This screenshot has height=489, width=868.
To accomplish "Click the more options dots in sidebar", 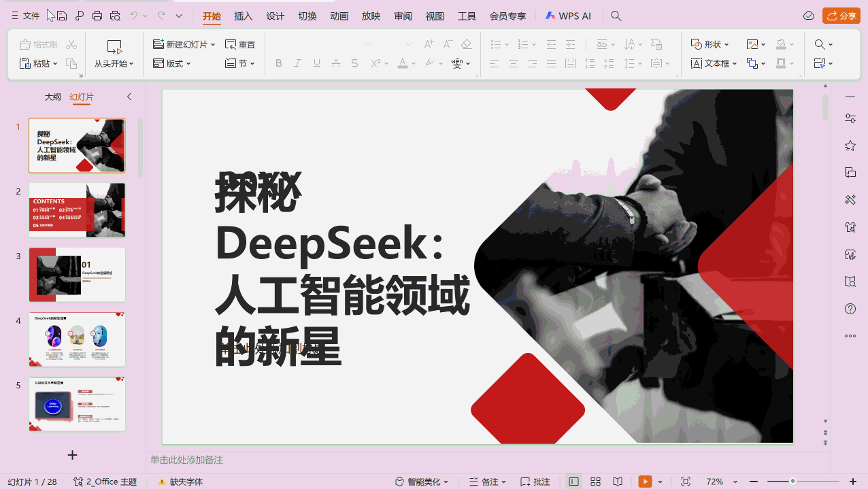I will pyautogui.click(x=850, y=336).
